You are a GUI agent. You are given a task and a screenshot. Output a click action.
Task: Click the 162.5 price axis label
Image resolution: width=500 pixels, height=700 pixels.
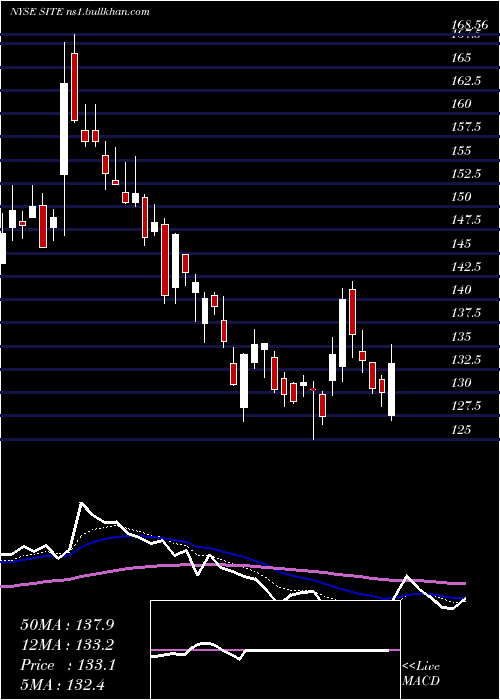pyautogui.click(x=466, y=81)
